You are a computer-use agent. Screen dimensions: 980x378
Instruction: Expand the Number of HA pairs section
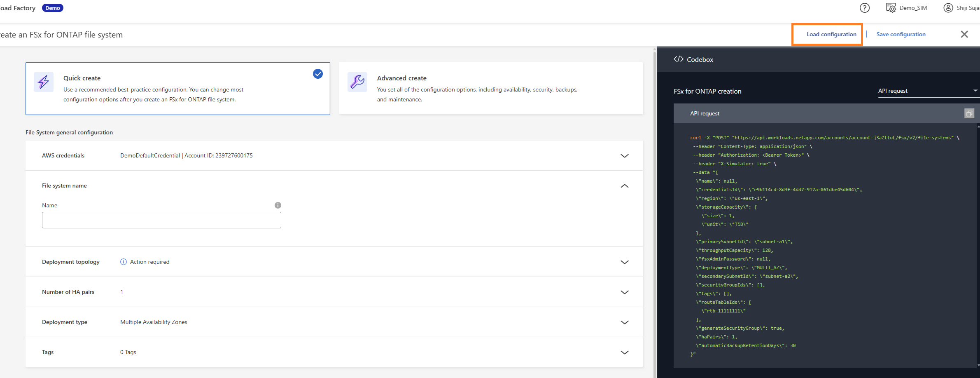(x=625, y=292)
